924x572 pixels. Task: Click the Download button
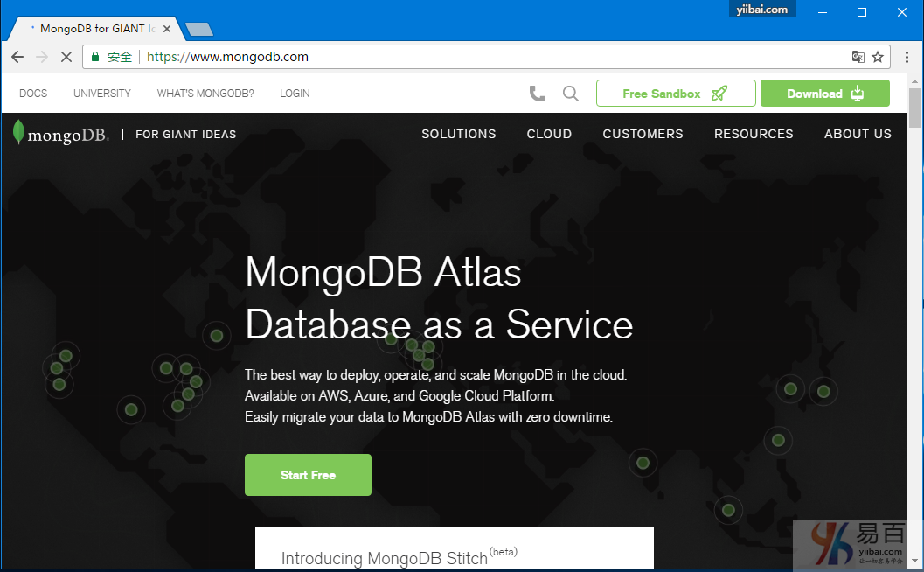[x=824, y=94]
